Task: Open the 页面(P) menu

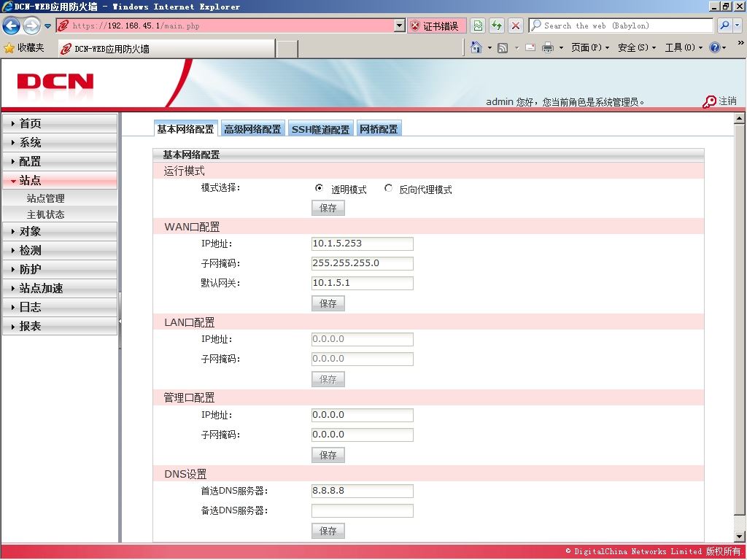Action: (589, 47)
